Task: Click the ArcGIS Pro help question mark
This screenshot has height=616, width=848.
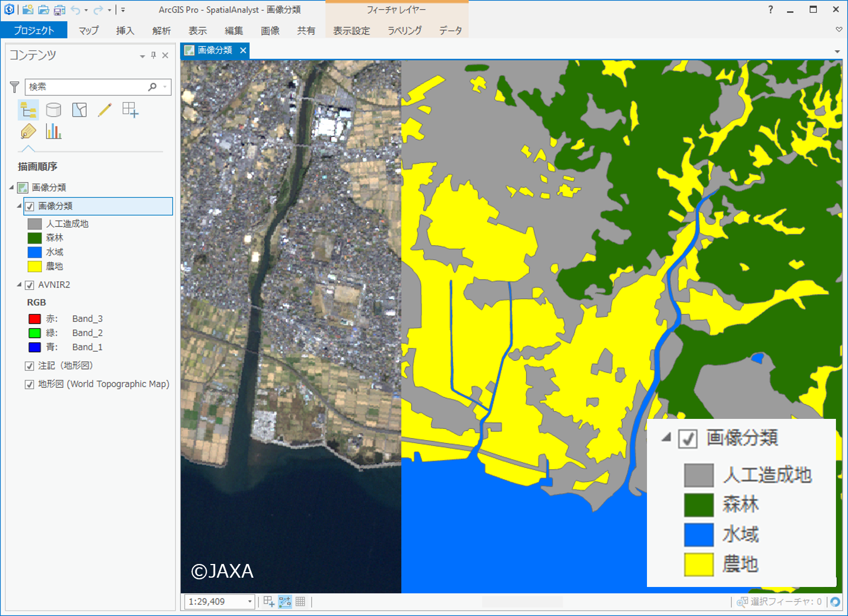Action: 770,9
